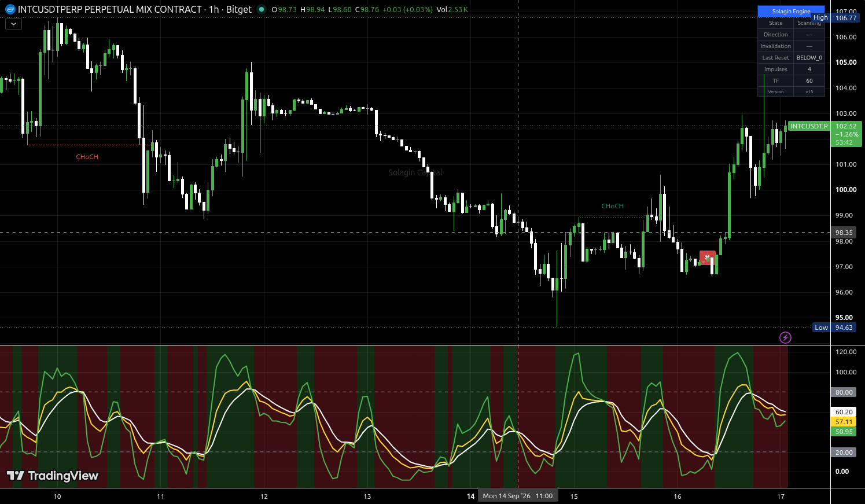865x504 pixels.
Task: Click the green 50.95 oscillator value label
Action: 844,432
